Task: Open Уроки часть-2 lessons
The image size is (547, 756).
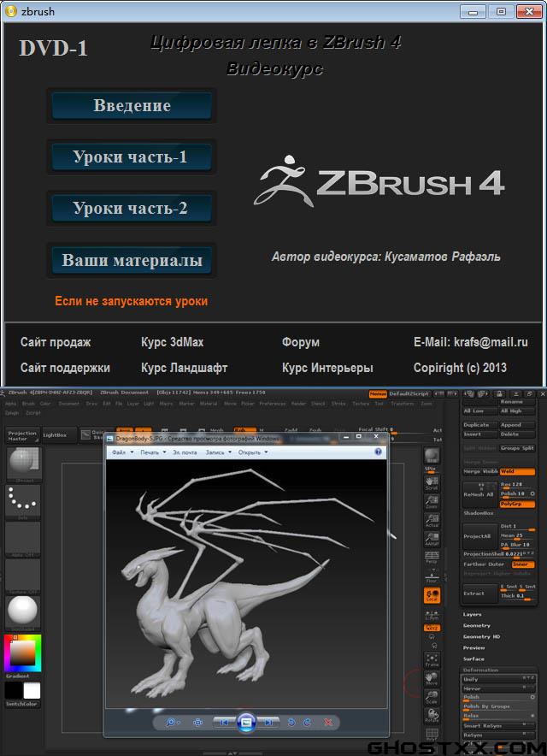Action: [x=132, y=209]
